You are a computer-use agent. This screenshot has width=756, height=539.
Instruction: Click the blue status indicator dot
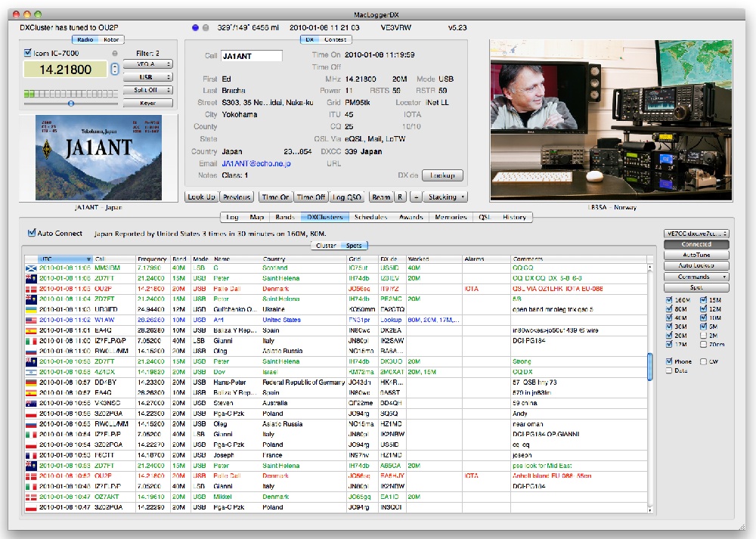[195, 27]
